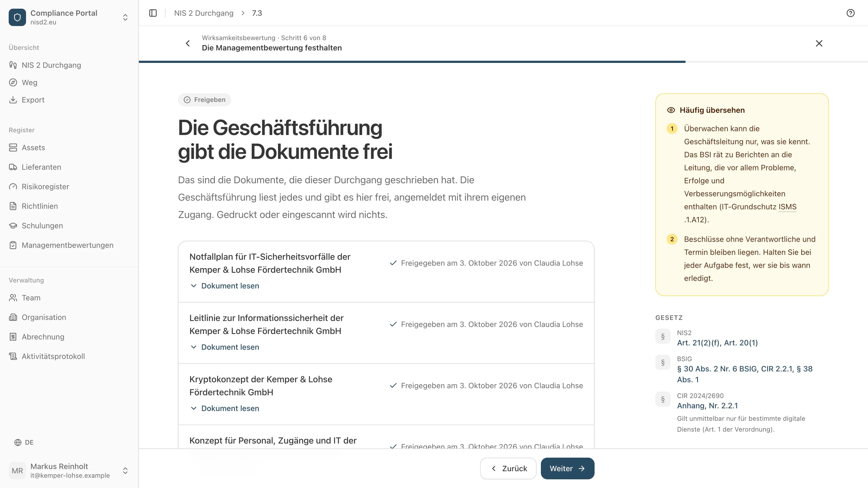Click Kryptokonzept der Kemper & Lohse title
This screenshot has width=868, height=488.
point(260,386)
